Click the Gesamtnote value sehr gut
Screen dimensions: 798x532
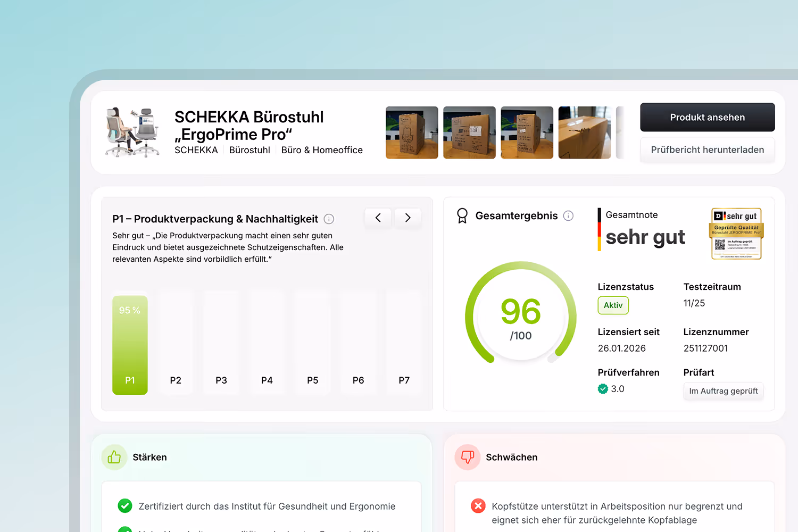(x=645, y=237)
